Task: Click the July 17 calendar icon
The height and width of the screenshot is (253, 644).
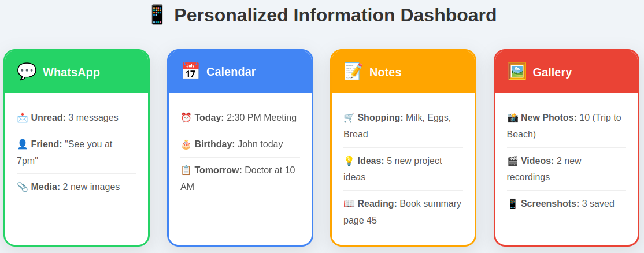Action: tap(190, 72)
